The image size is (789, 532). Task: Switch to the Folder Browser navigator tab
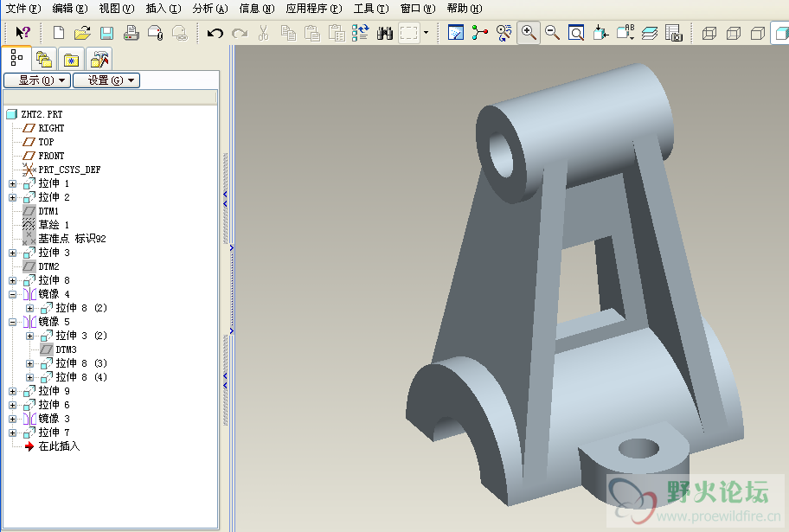(44, 60)
